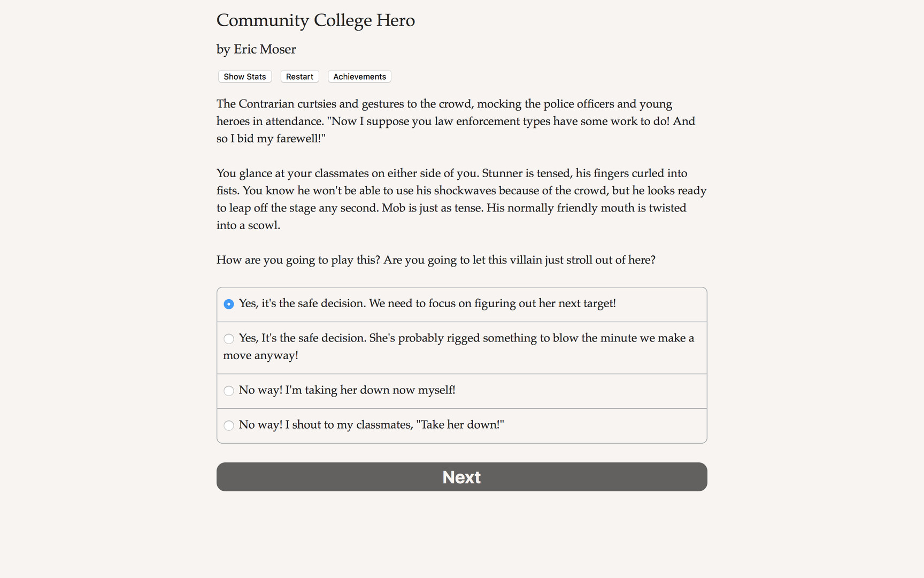This screenshot has height=578, width=924.
Task: Click the Next button to continue the story
Action: (461, 477)
